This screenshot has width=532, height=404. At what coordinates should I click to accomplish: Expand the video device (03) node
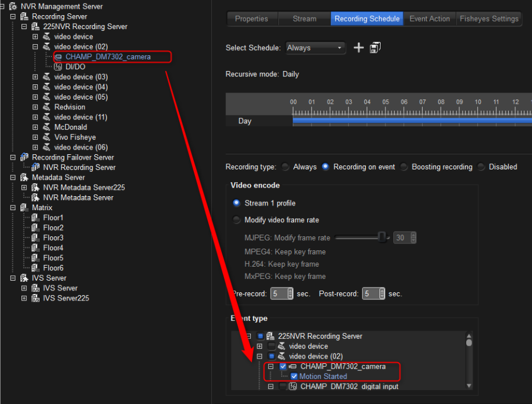tap(36, 77)
